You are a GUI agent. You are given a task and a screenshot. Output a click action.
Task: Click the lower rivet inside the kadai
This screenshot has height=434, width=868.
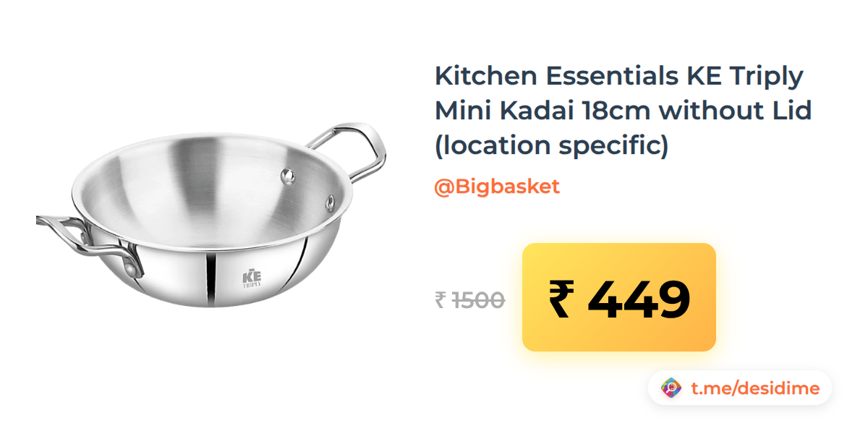click(331, 199)
